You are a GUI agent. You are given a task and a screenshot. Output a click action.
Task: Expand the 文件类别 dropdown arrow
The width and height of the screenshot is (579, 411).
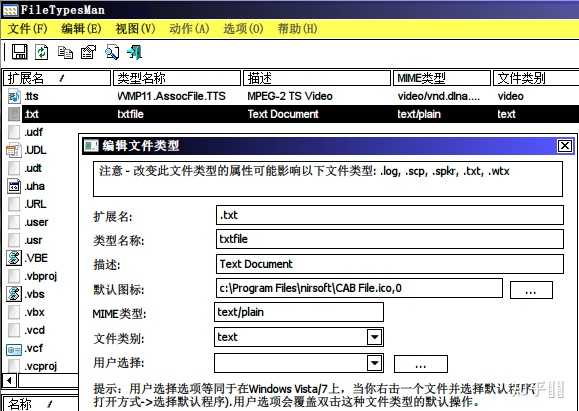(374, 337)
